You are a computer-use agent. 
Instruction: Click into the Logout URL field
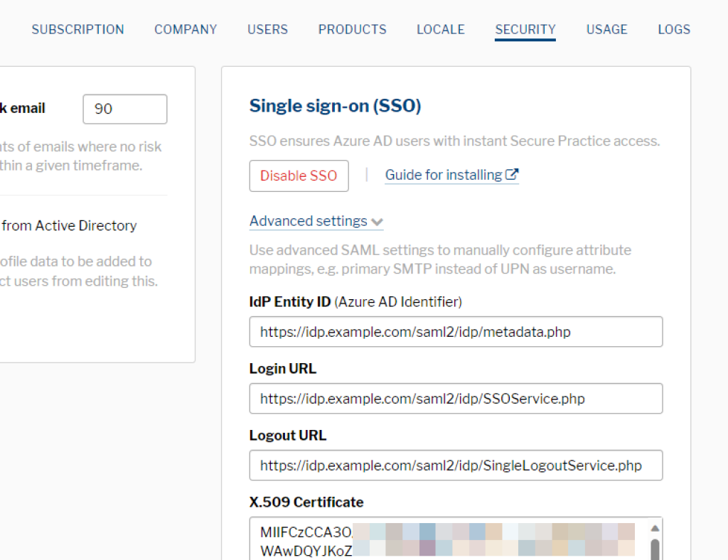pyautogui.click(x=456, y=465)
